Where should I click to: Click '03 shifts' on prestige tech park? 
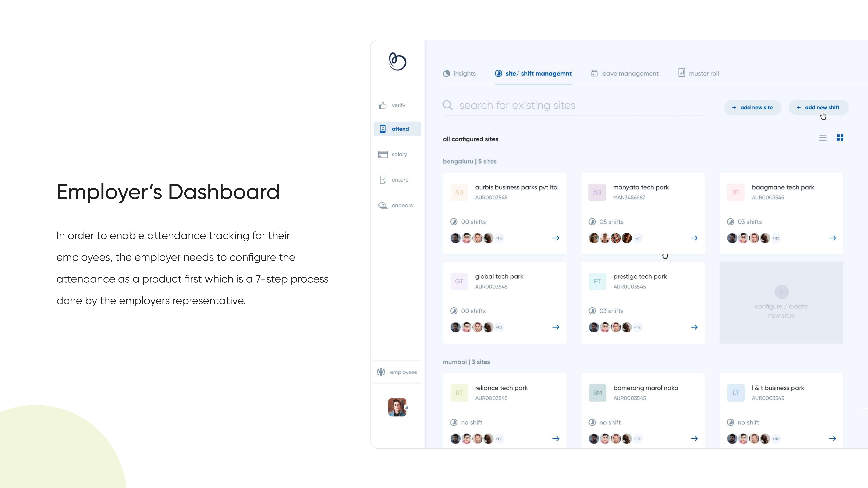coord(606,311)
